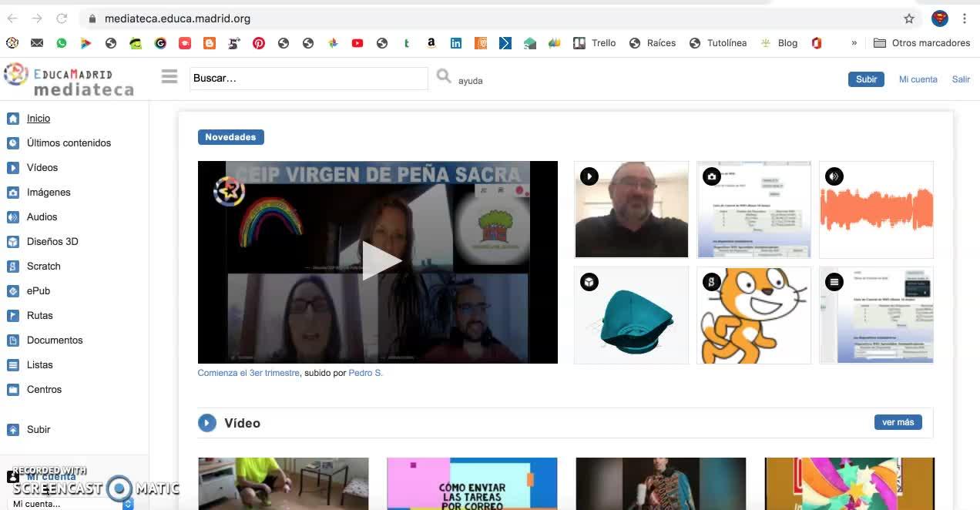Click the Scratch label in sidebar
The image size is (980, 510).
pyautogui.click(x=44, y=267)
